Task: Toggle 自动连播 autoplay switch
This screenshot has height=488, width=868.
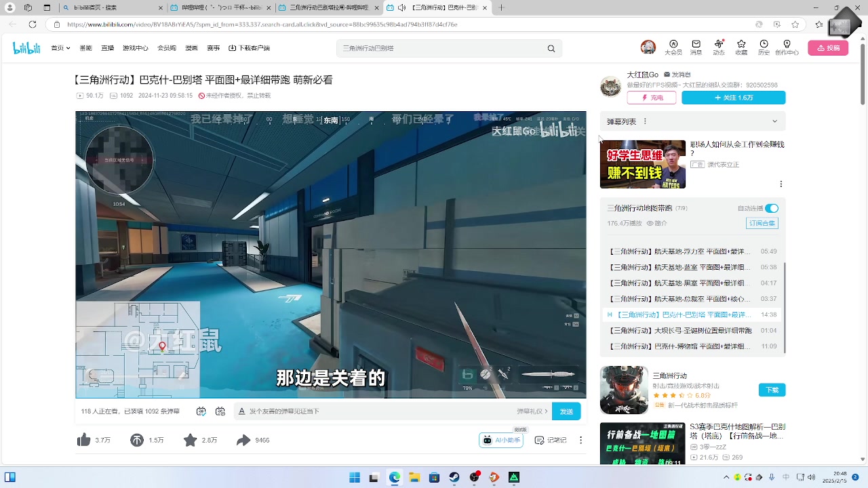Action: (772, 208)
